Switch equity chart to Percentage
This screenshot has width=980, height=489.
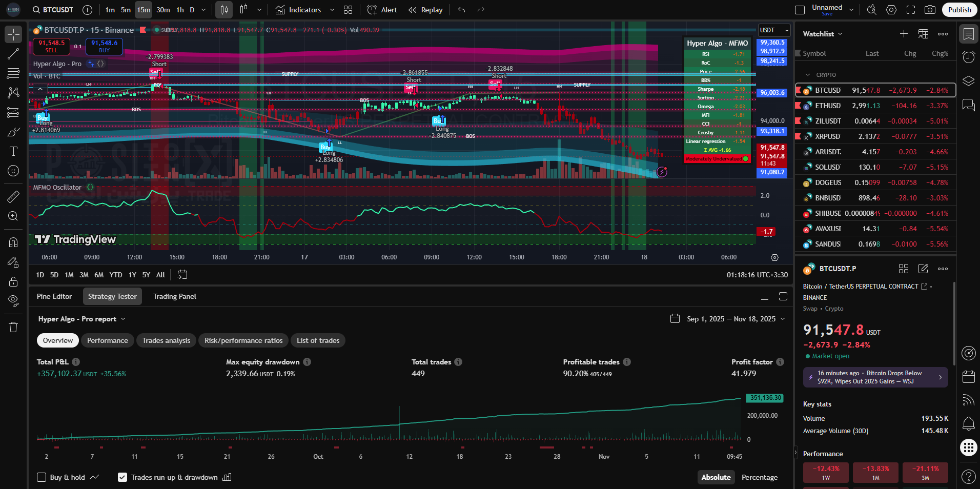tap(759, 477)
